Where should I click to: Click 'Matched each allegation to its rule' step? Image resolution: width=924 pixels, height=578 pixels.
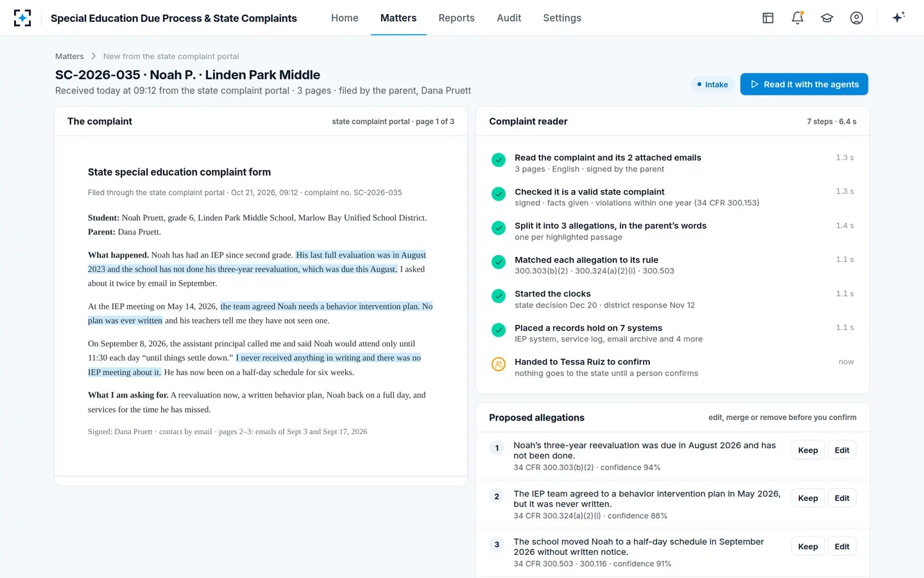click(x=672, y=265)
